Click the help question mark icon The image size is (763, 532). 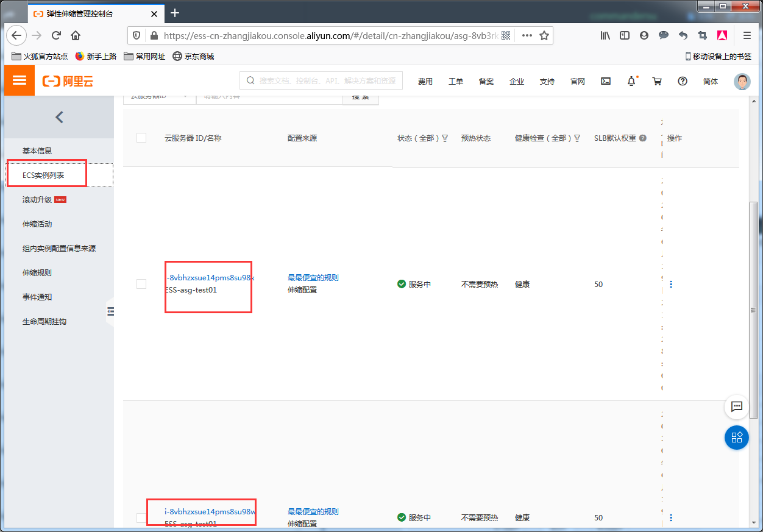(x=683, y=81)
